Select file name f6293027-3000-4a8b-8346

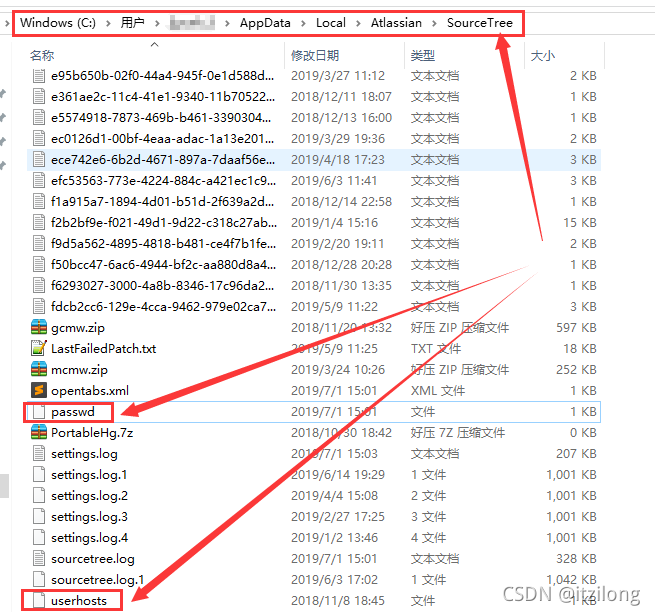(x=162, y=285)
